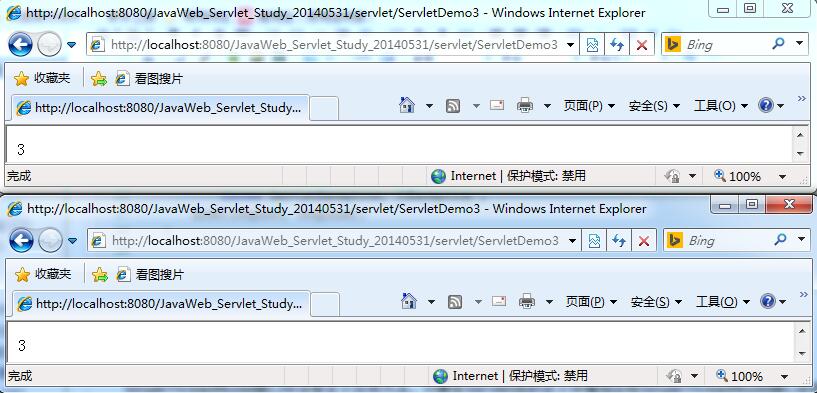Open 安全(S) menu in bottom window
The width and height of the screenshot is (817, 393).
pyautogui.click(x=657, y=301)
